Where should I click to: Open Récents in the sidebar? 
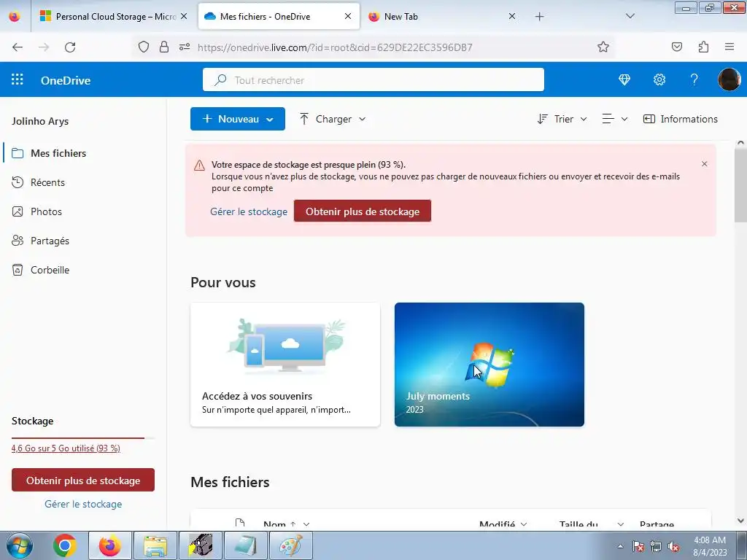47,182
